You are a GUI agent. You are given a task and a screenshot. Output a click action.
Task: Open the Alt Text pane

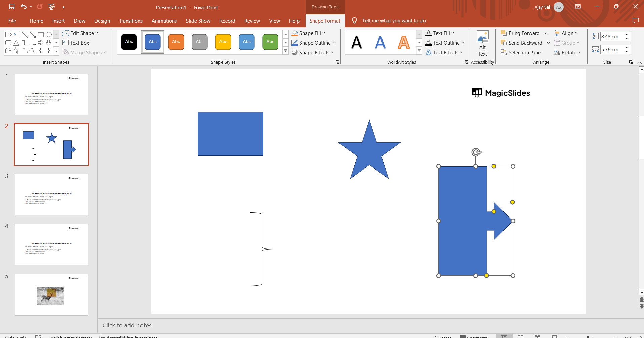point(482,44)
